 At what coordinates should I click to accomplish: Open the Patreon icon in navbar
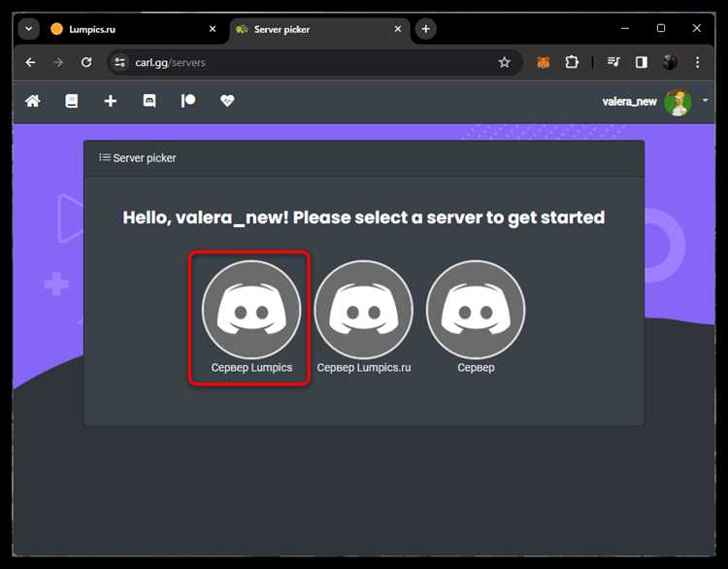click(188, 101)
